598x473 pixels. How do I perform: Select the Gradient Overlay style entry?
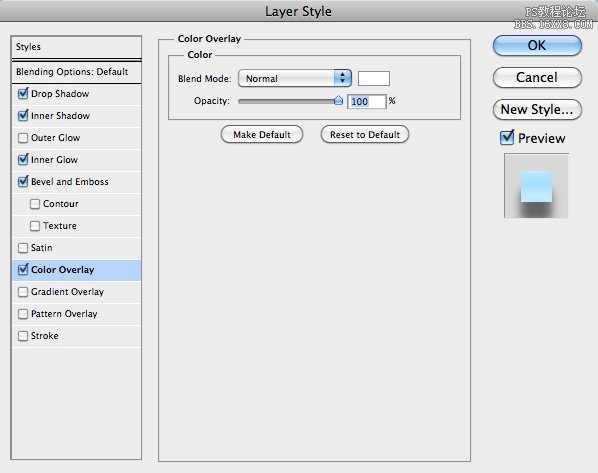[77, 292]
